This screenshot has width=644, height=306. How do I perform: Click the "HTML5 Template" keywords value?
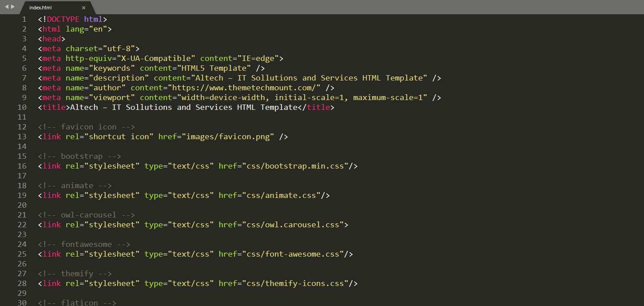214,68
